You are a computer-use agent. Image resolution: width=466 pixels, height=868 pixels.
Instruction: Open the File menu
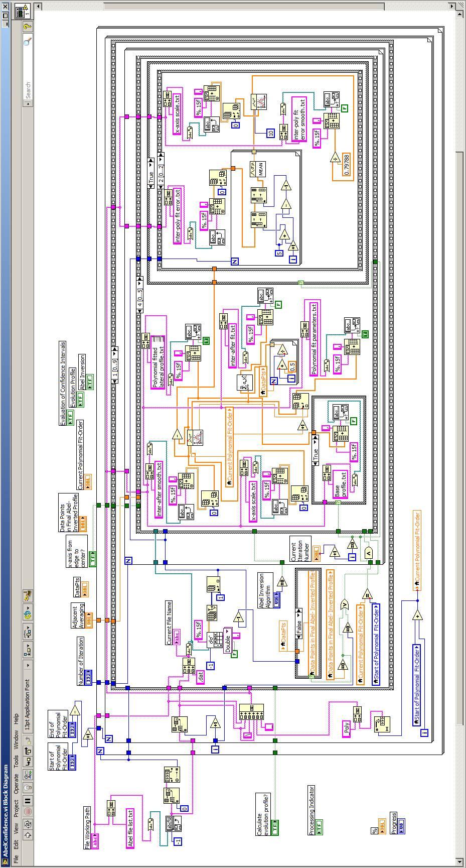[17, 860]
